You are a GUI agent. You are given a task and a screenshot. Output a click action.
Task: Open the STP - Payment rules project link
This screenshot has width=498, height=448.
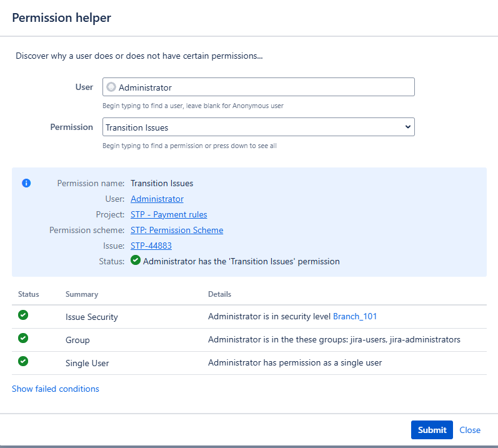click(x=169, y=215)
